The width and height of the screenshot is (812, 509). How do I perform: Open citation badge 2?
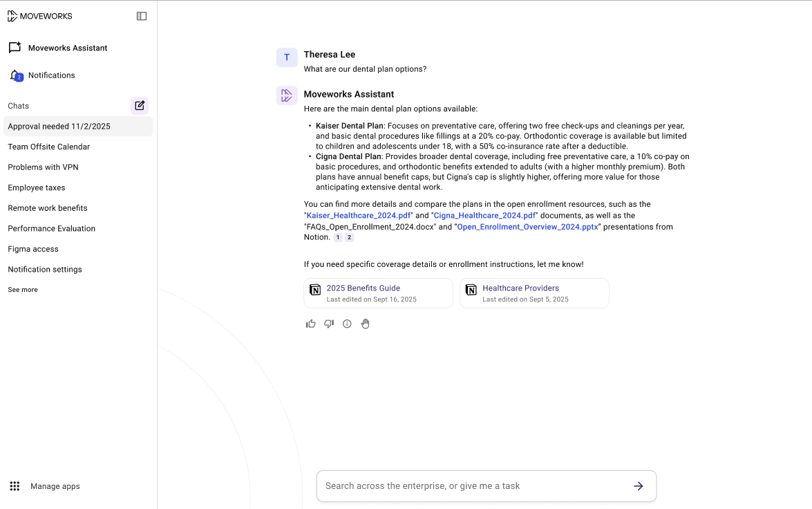350,237
